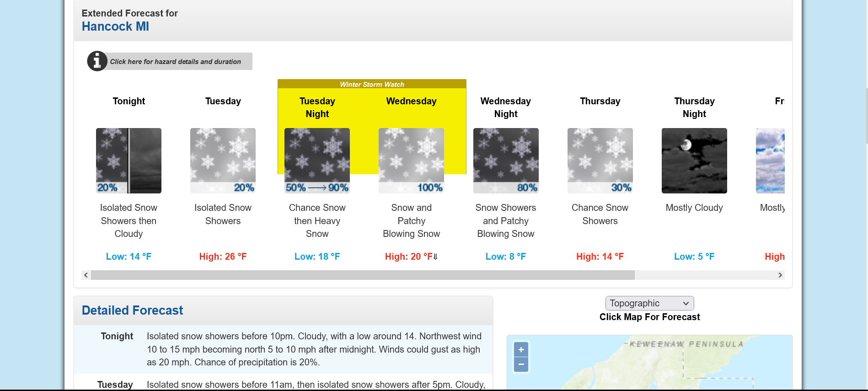868x391 pixels.
Task: Click the hazard info circle icon
Action: (x=97, y=61)
